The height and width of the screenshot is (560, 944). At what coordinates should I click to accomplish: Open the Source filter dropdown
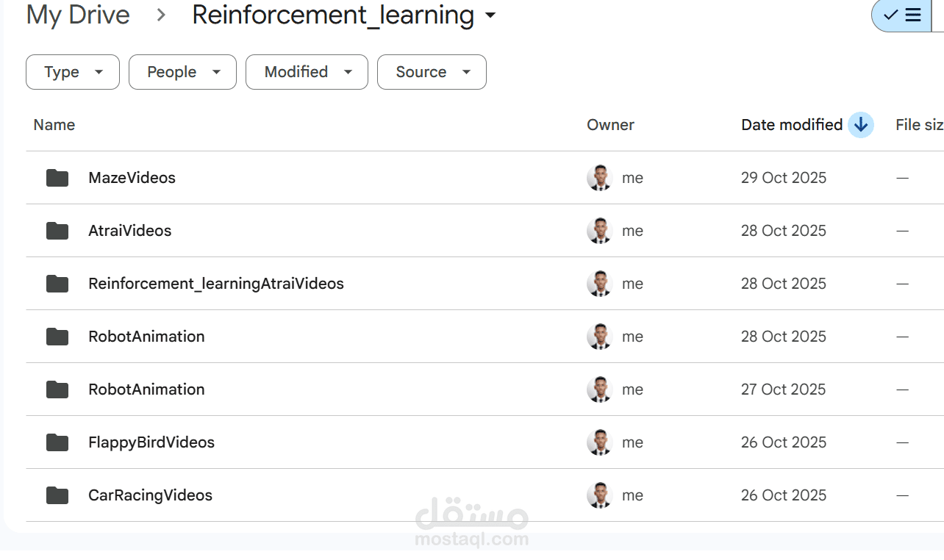coord(432,72)
